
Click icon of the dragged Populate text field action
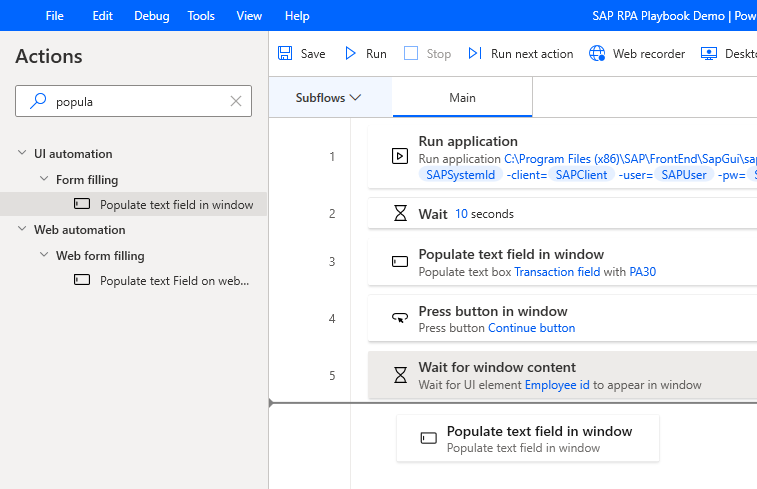[429, 438]
